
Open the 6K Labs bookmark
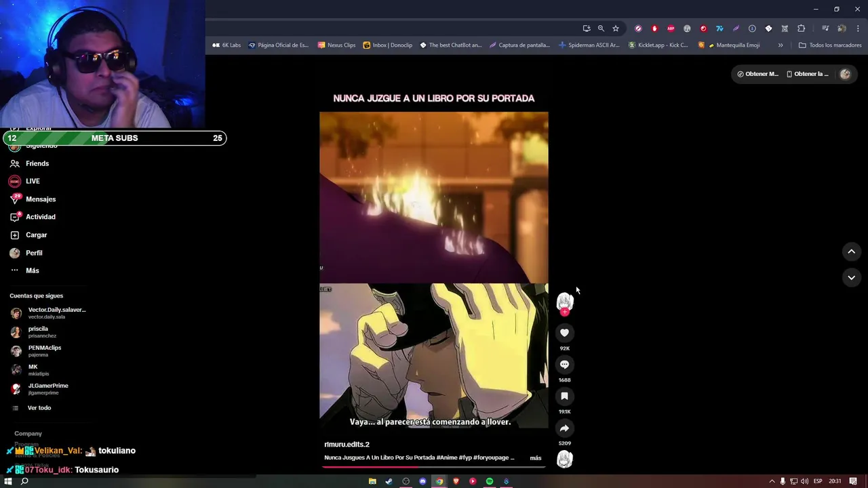(x=226, y=45)
